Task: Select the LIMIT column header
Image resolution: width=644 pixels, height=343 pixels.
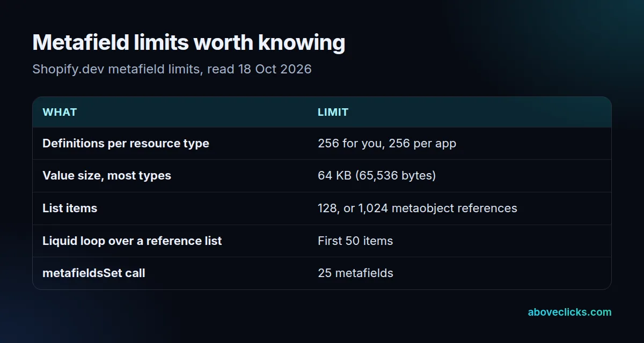Action: pyautogui.click(x=333, y=112)
